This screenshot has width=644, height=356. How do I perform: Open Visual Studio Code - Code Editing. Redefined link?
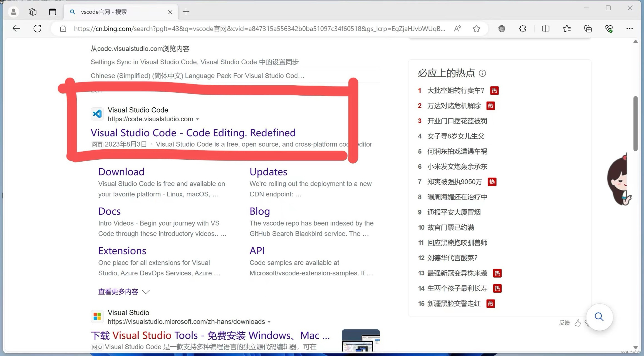[193, 133]
